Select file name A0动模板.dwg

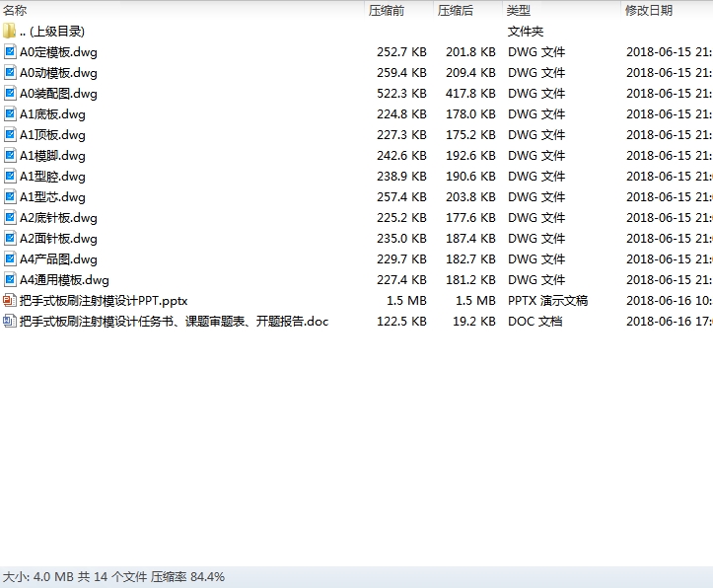[x=58, y=73]
